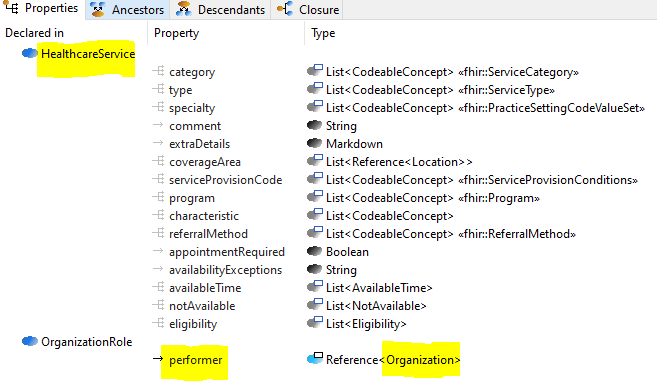Image resolution: width=657 pixels, height=381 pixels.
Task: Click the Boolean type icon for appointmentRequired
Action: coord(315,251)
